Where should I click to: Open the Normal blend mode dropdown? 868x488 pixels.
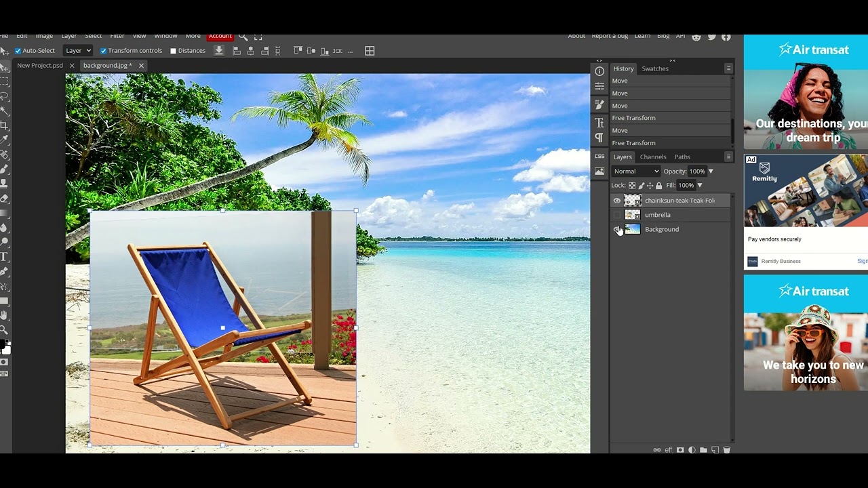(635, 171)
